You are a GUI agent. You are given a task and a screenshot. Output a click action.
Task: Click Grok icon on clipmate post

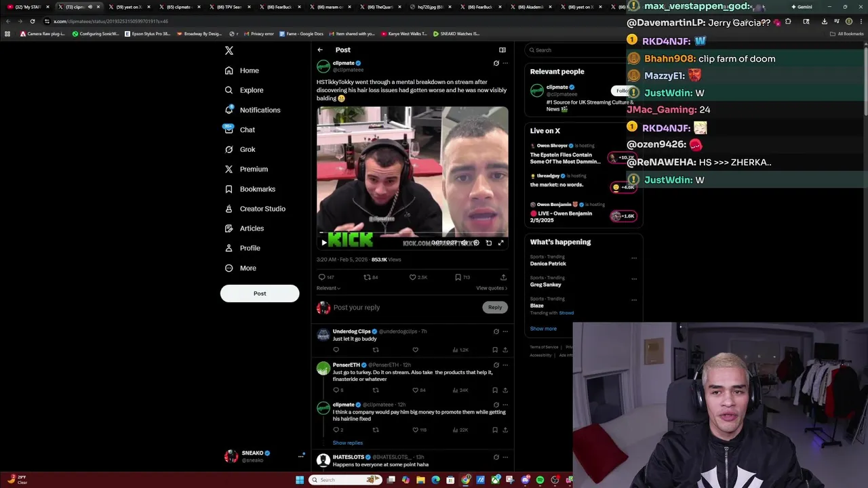pyautogui.click(x=496, y=63)
